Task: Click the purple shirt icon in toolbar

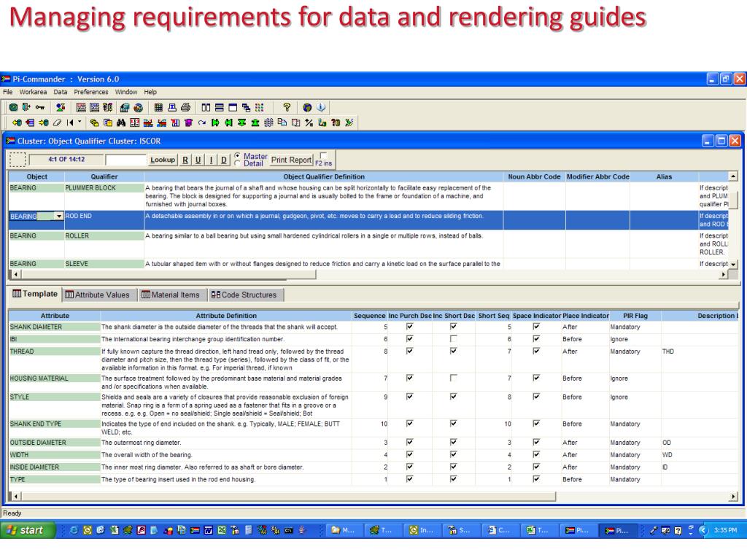Action: coord(188,122)
